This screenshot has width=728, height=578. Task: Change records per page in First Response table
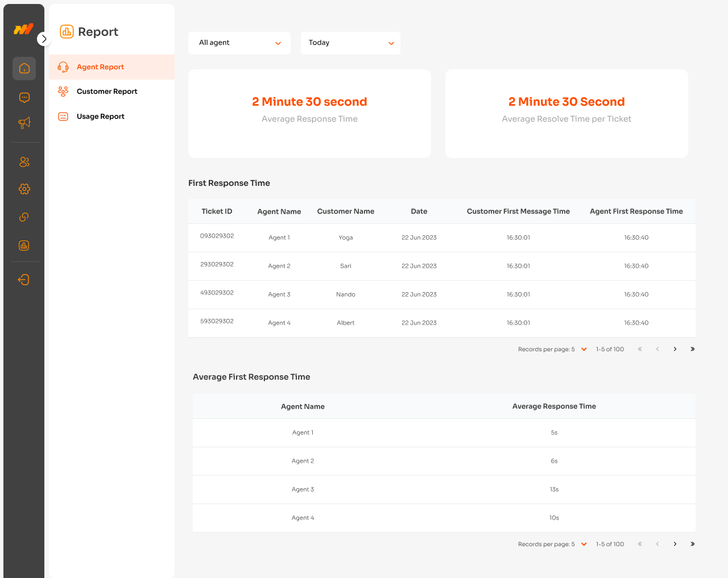pos(584,350)
